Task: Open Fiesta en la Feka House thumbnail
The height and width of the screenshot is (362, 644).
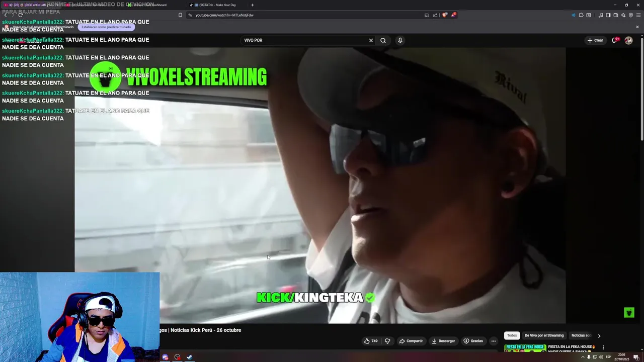Action: click(x=525, y=348)
